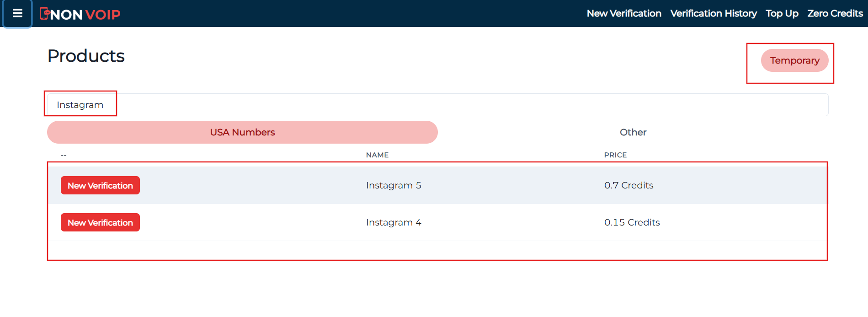Click the '--' column header above the buttons

tap(64, 155)
